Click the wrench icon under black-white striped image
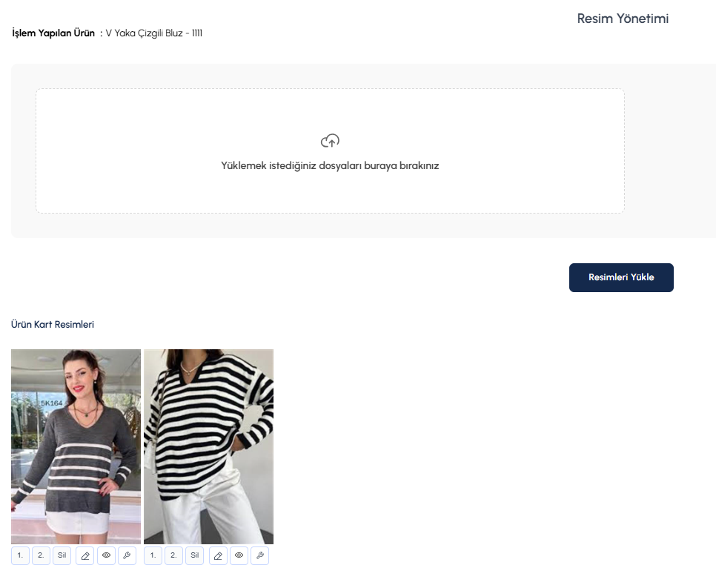This screenshot has width=716, height=588. coord(260,555)
